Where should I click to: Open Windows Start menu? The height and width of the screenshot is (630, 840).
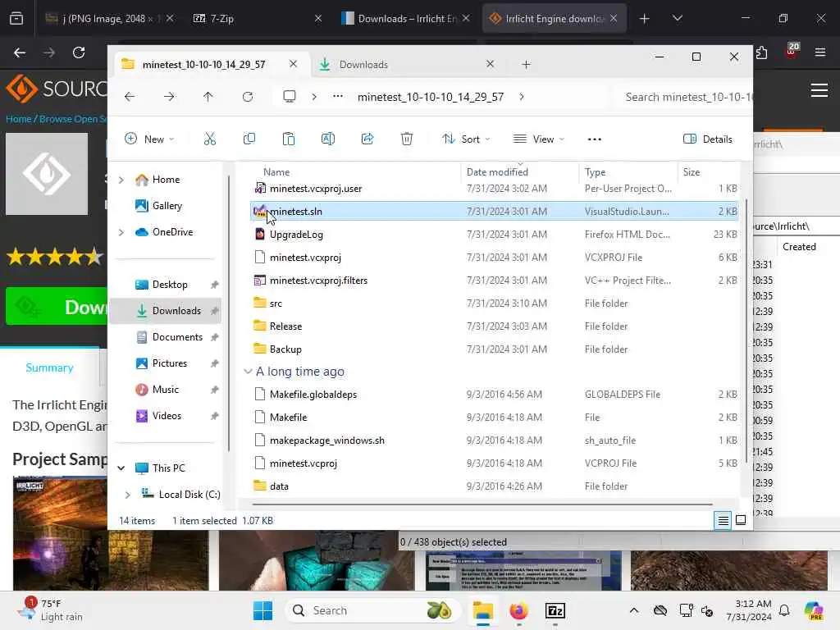pos(262,610)
